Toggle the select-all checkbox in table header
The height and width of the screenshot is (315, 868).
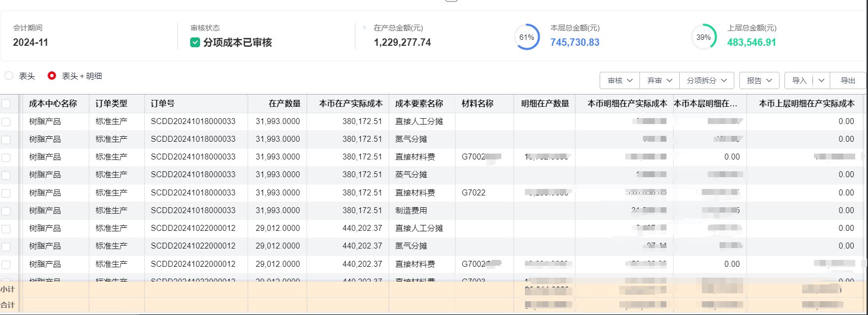6,104
